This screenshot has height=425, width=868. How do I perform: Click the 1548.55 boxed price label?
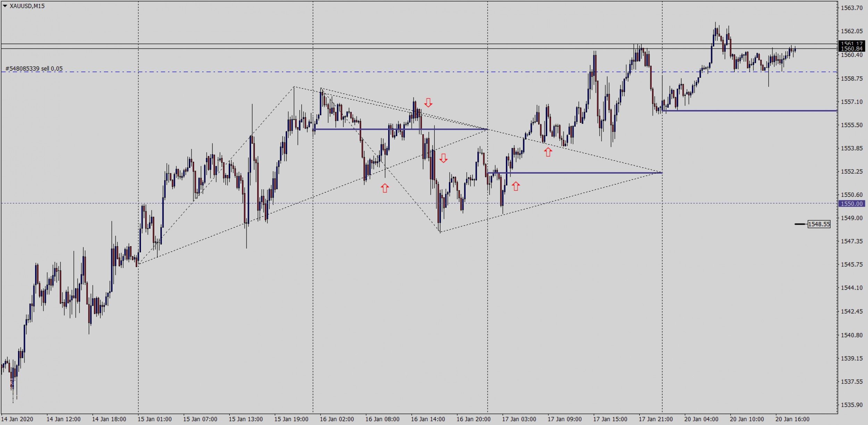819,224
